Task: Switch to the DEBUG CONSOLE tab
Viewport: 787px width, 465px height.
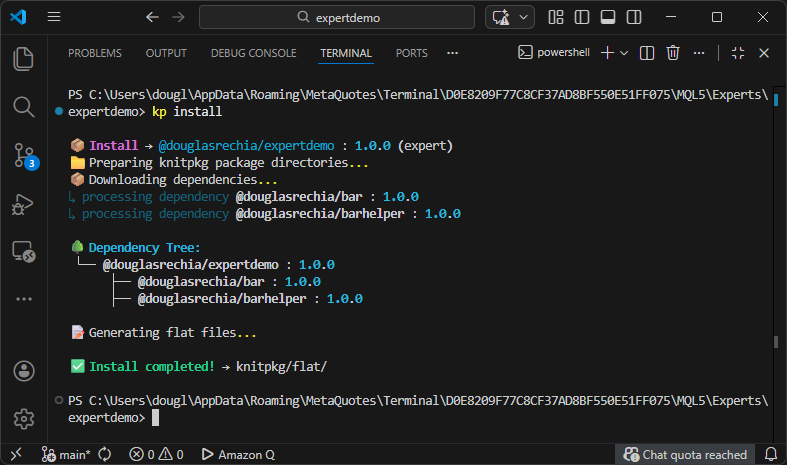Action: (x=253, y=53)
